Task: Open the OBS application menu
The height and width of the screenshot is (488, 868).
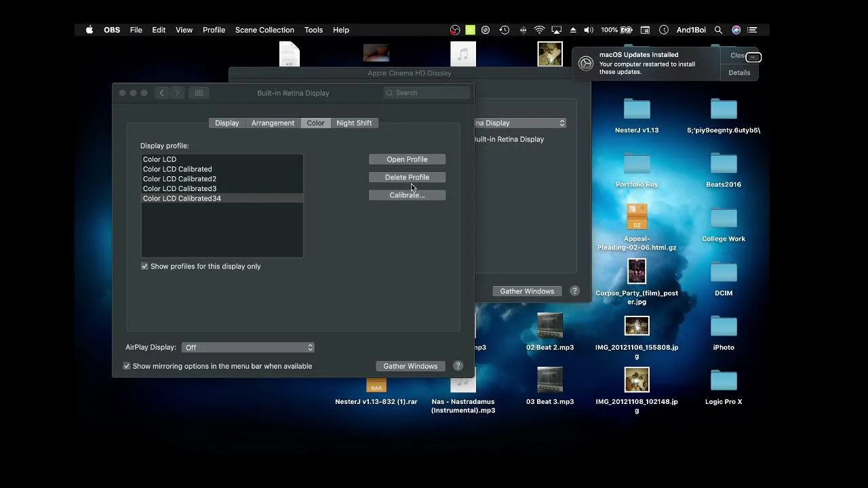Action: 112,30
